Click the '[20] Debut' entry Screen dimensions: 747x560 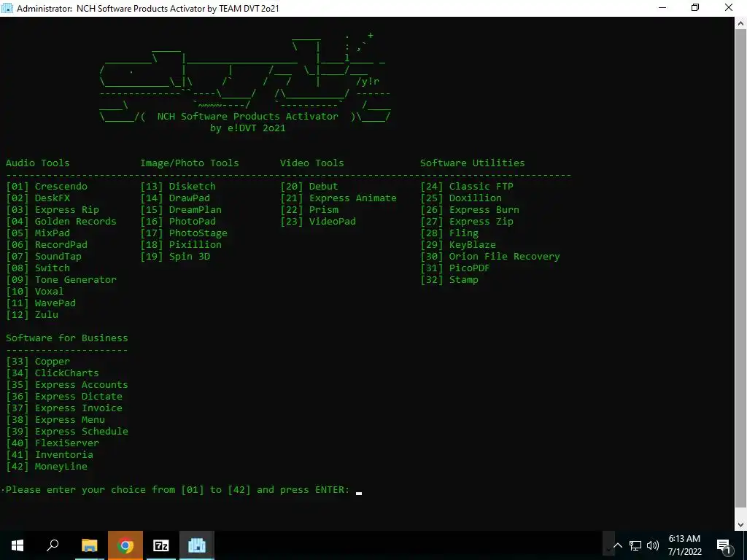[x=309, y=186]
